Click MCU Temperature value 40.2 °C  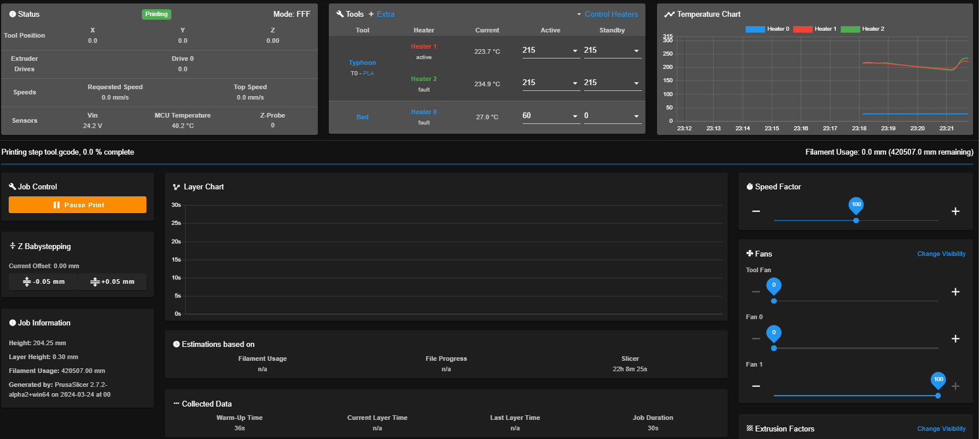pyautogui.click(x=183, y=126)
